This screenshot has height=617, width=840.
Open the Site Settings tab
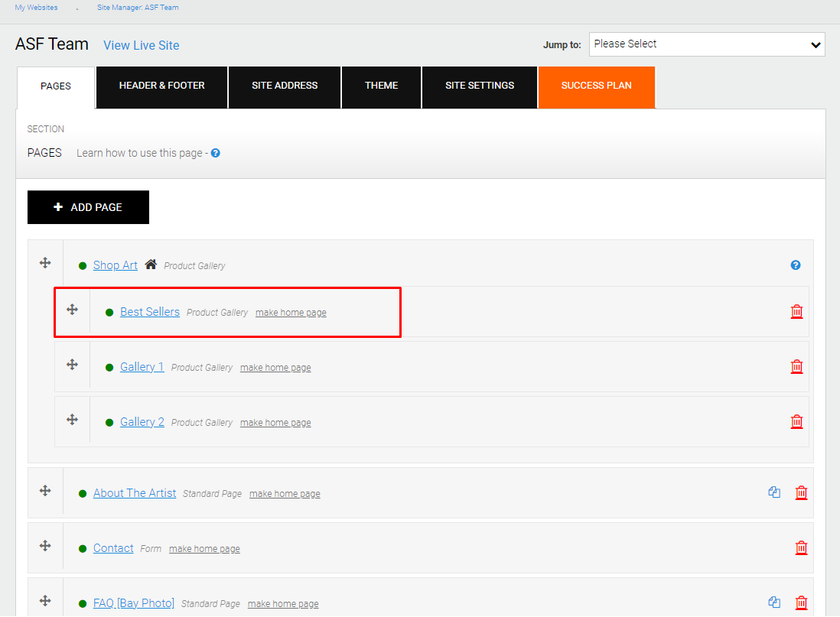coord(480,86)
